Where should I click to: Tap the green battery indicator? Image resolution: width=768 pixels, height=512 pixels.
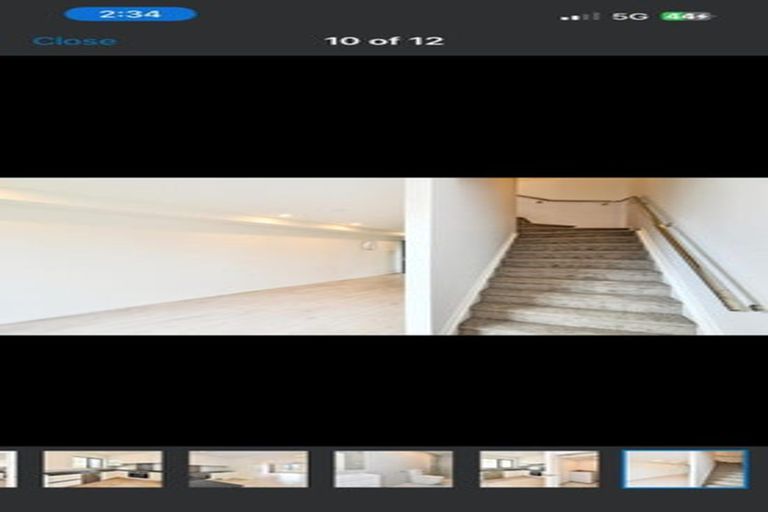(x=686, y=17)
